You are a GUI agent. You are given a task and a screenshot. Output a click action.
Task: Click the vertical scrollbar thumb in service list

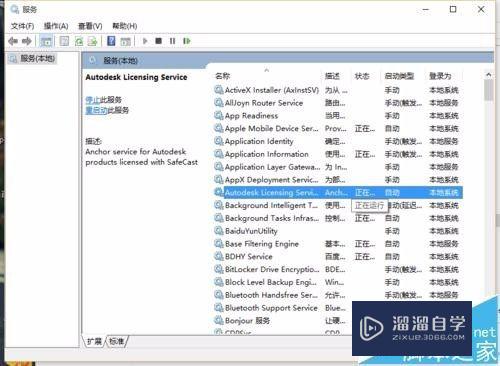click(489, 90)
